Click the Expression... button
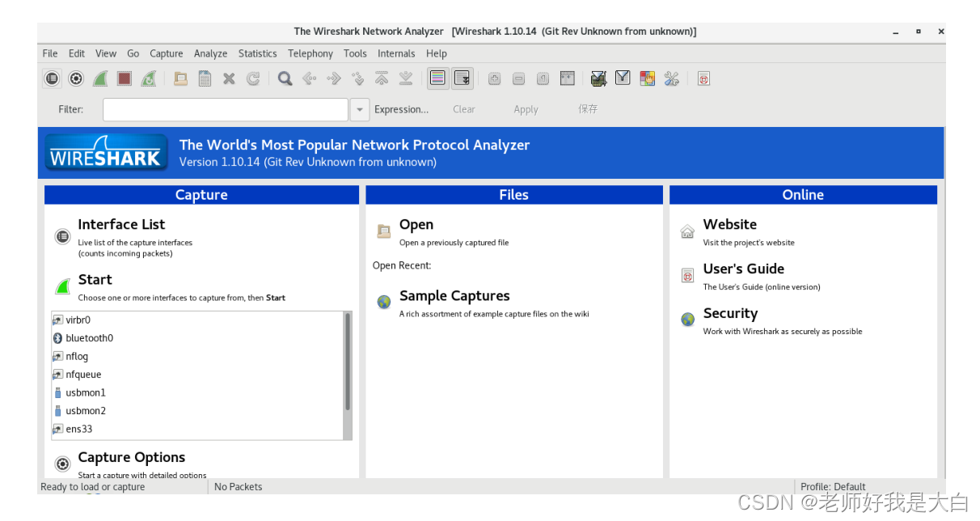This screenshot has width=980, height=521. point(402,109)
